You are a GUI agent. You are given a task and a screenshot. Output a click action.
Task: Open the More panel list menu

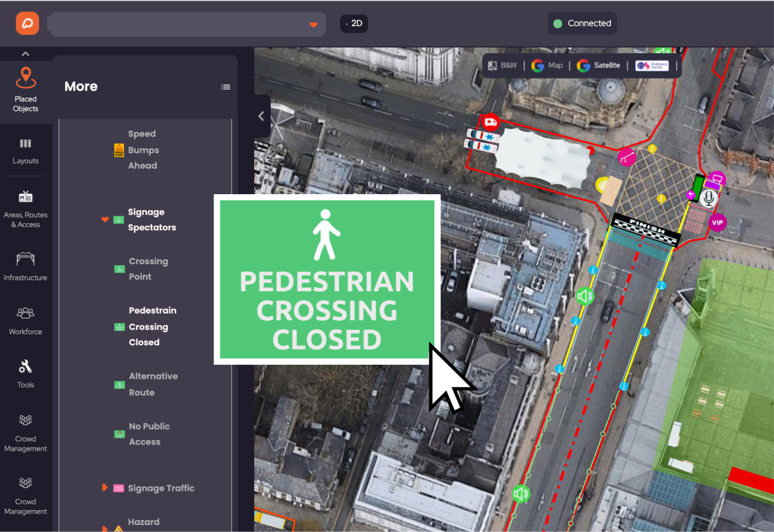pyautogui.click(x=226, y=87)
